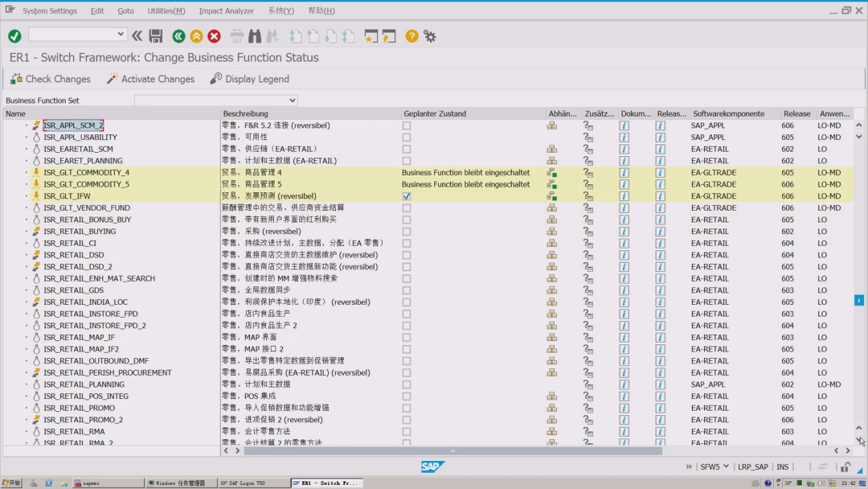The image size is (868, 489).
Task: Open dependencies icon for ISR_GLT_COMMODITY_4
Action: [x=552, y=173]
